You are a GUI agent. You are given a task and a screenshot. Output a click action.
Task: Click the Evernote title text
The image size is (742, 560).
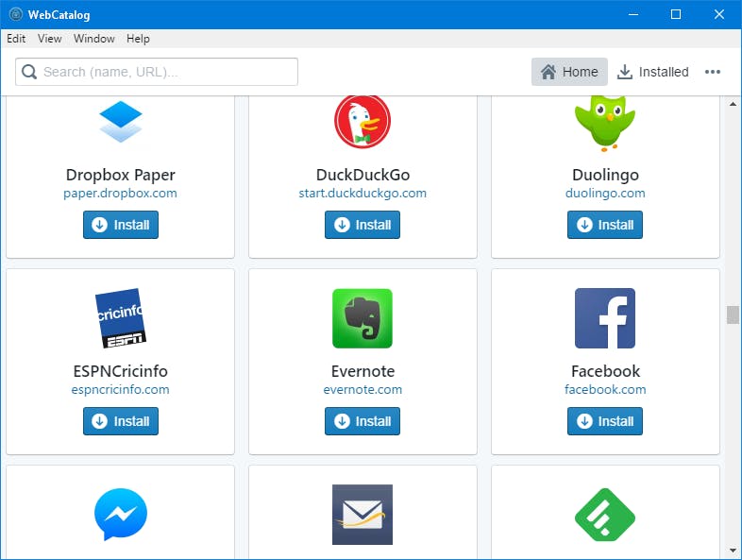point(363,371)
